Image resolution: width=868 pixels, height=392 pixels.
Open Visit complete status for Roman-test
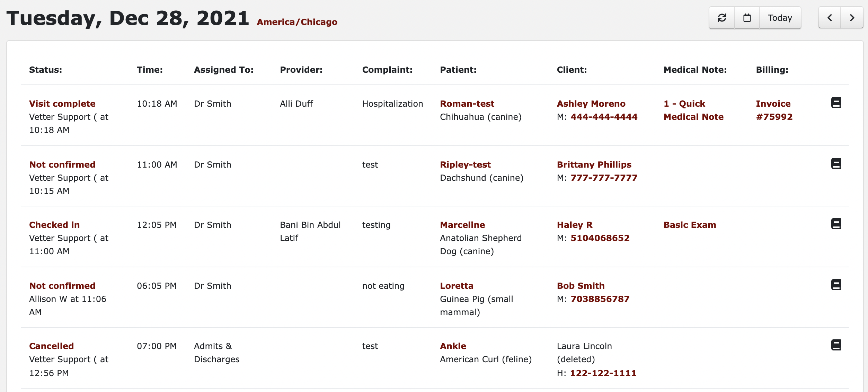[62, 104]
